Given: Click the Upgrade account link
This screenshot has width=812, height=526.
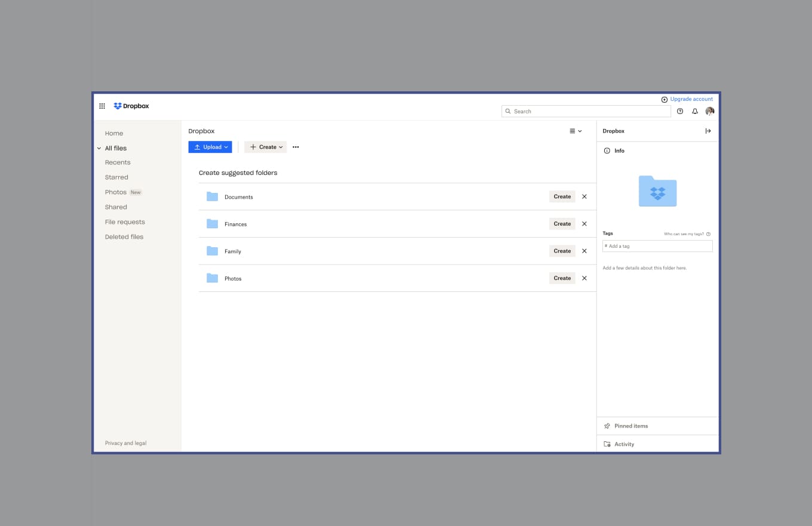Looking at the screenshot, I should 691,99.
